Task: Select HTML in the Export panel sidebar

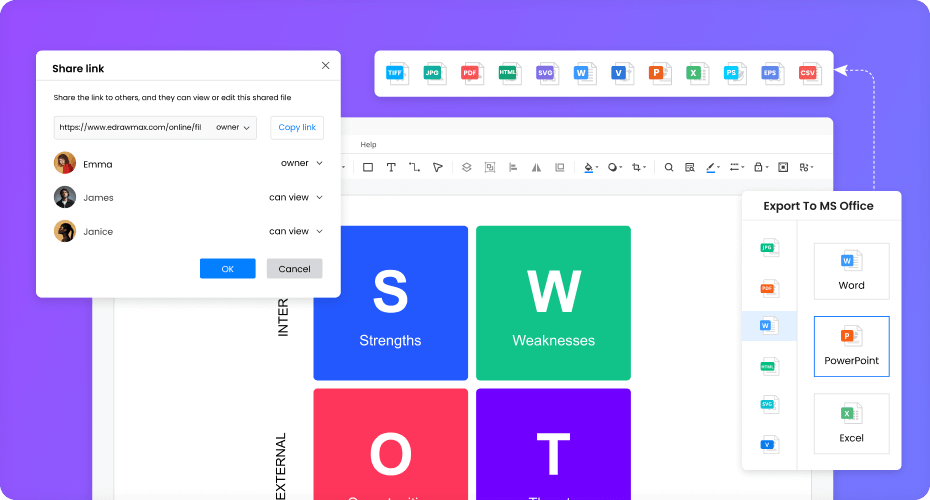Action: click(769, 367)
